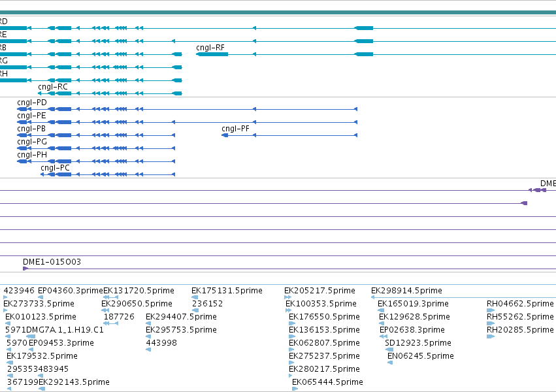556x392 pixels.
Task: Click the cngl-PF protein arrow glyph
Action: [x=225, y=135]
